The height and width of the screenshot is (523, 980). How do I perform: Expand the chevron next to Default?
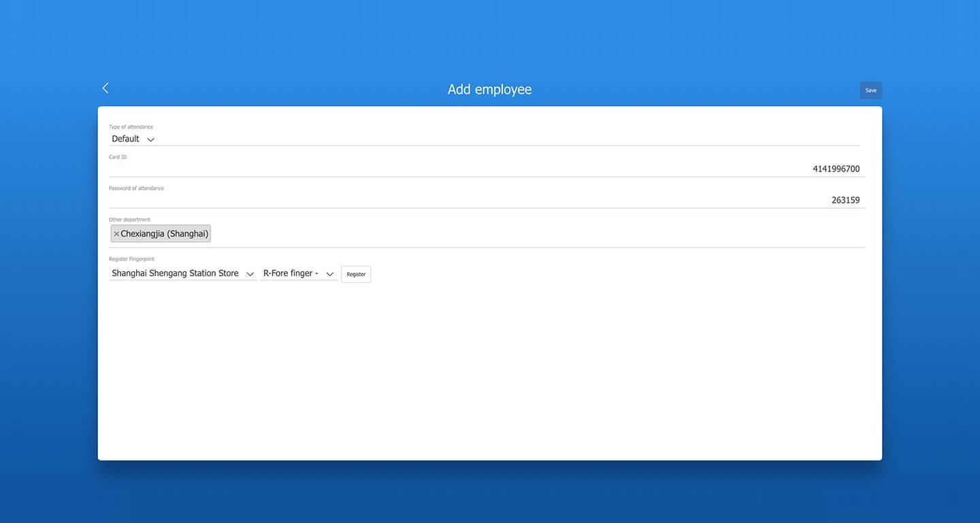point(150,139)
